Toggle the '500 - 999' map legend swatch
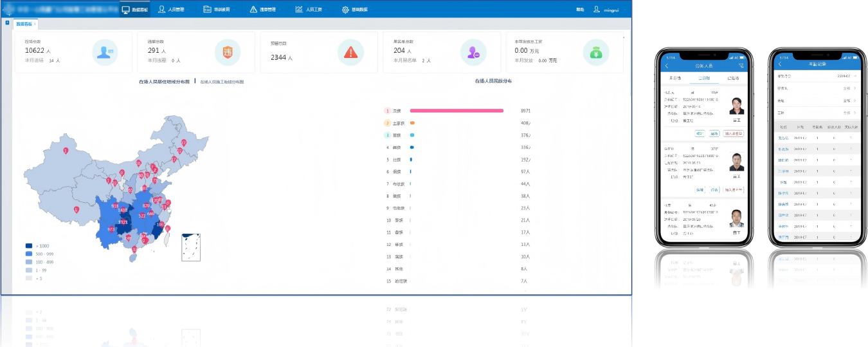 (28, 254)
